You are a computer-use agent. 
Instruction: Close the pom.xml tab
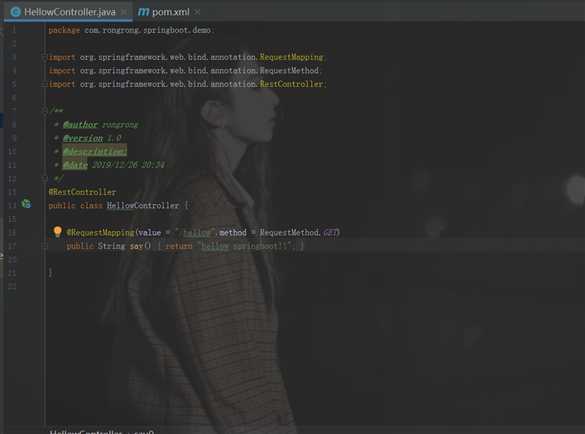197,12
